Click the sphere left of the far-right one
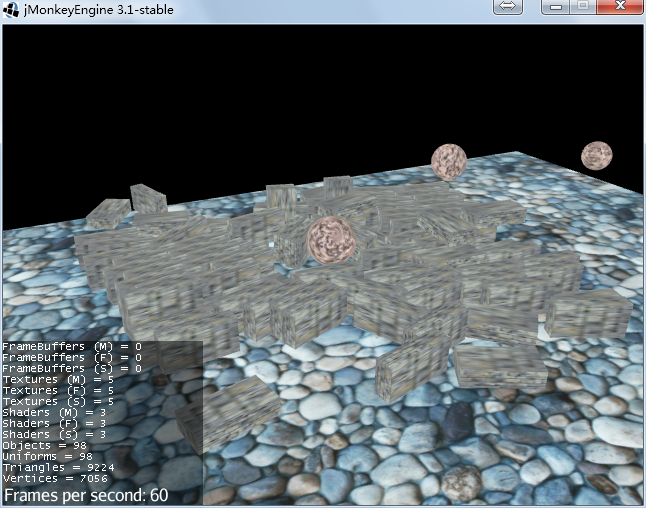 pyautogui.click(x=449, y=161)
